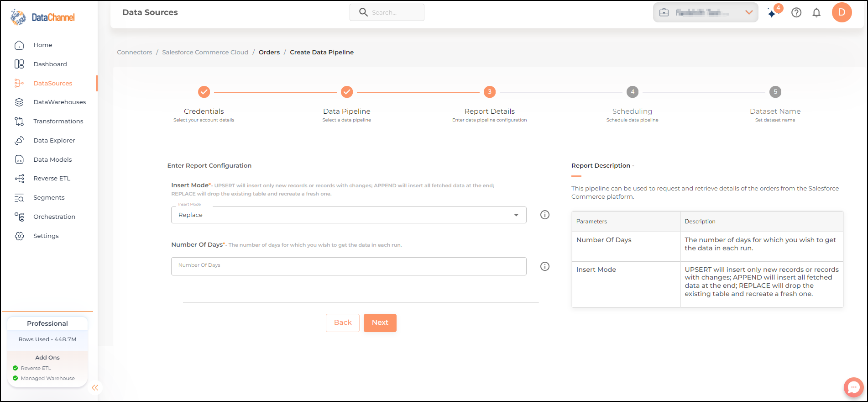Go to Connectors breadcrumb link

[x=135, y=52]
